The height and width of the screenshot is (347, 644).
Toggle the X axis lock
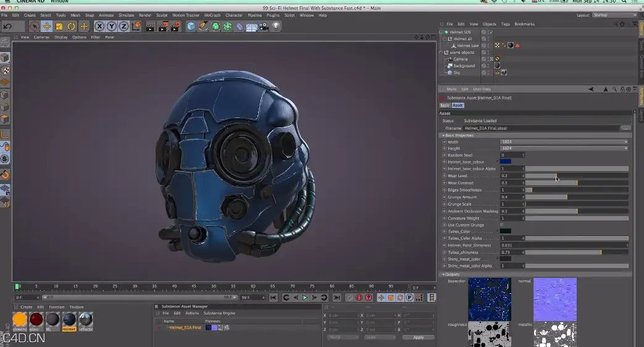(x=99, y=27)
